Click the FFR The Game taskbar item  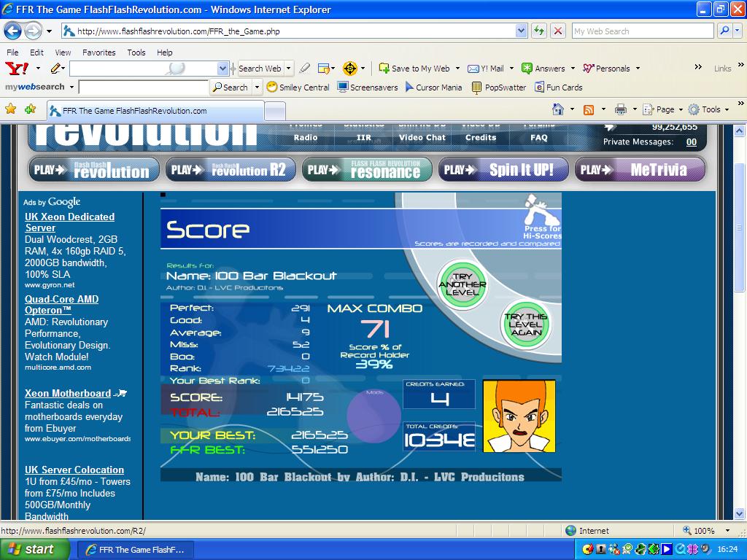(135, 550)
